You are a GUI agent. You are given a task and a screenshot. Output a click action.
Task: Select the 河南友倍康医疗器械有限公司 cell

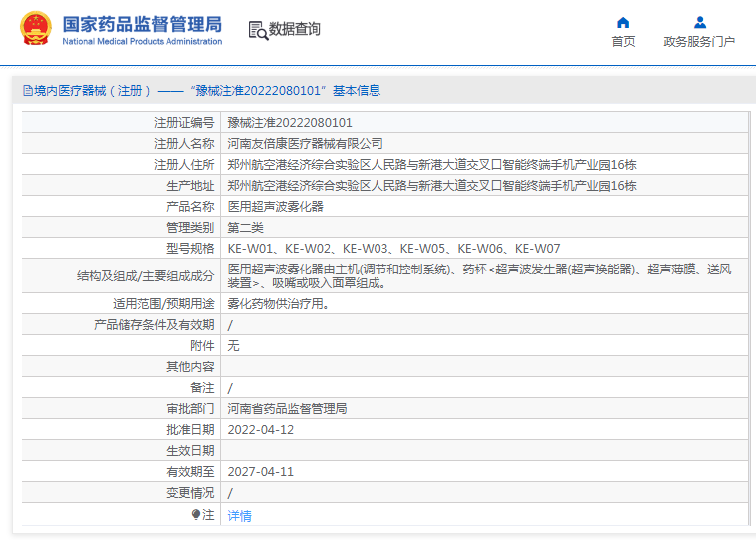click(306, 144)
